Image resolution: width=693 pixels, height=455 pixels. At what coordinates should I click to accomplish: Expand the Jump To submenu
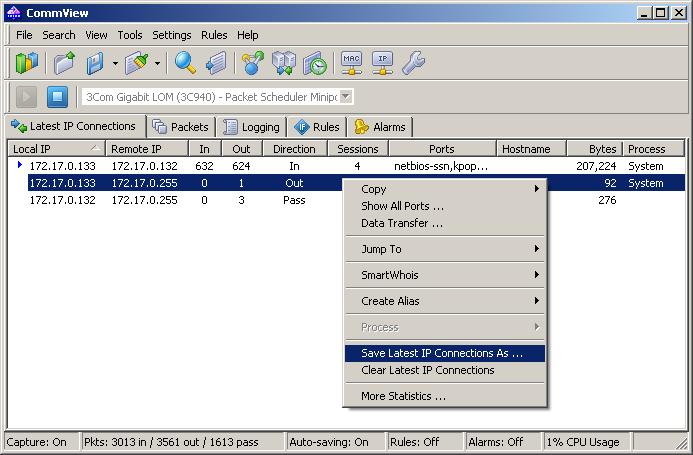point(445,249)
